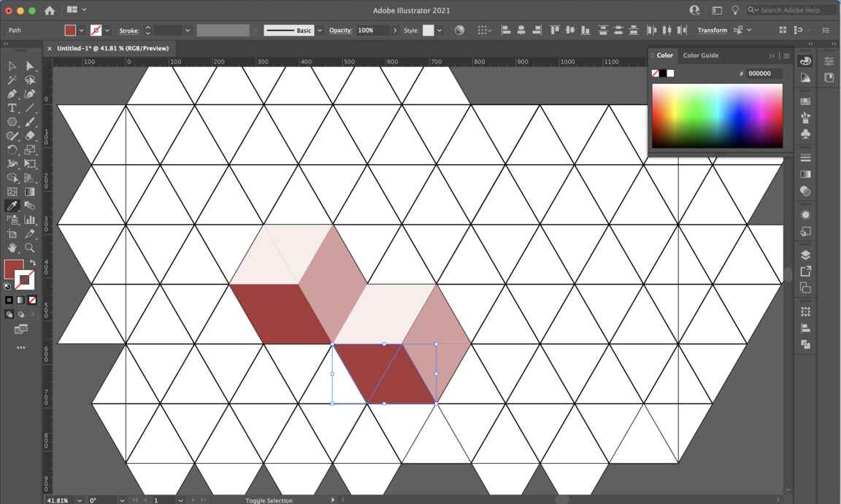
Task: Swap fill and stroke colors arrow
Action: [x=33, y=263]
